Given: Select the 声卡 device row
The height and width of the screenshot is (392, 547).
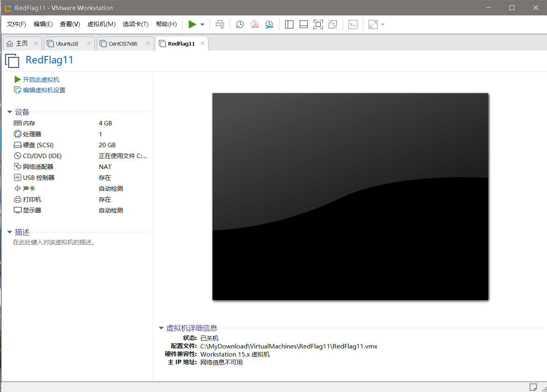Looking at the screenshot, I should point(81,189).
